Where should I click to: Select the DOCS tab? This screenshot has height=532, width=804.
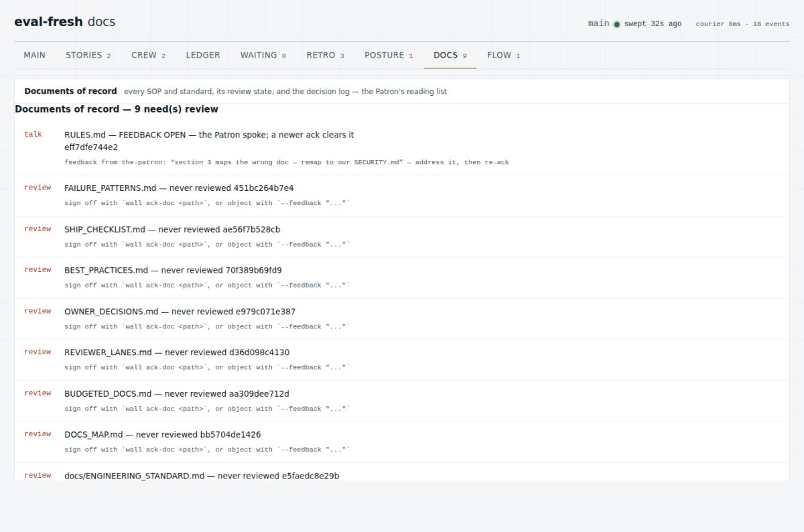click(x=450, y=55)
